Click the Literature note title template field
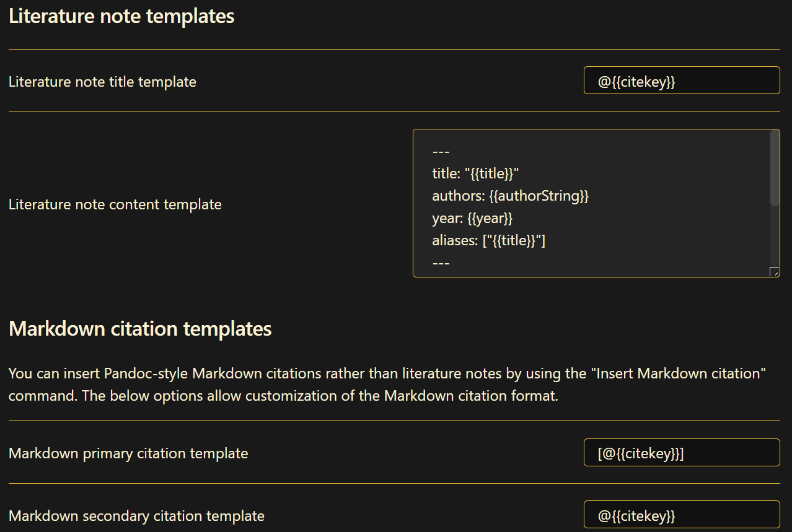792x532 pixels. tap(681, 81)
